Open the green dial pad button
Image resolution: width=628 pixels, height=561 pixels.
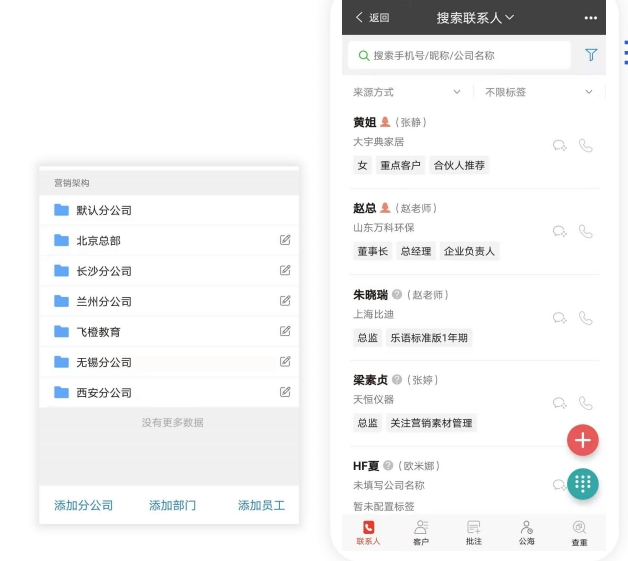pos(582,484)
